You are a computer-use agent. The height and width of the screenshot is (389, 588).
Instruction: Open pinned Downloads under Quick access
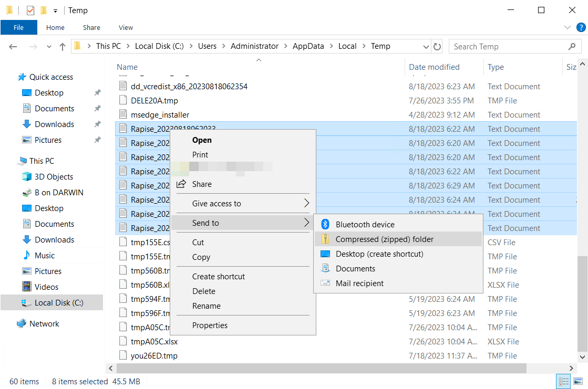(x=54, y=124)
